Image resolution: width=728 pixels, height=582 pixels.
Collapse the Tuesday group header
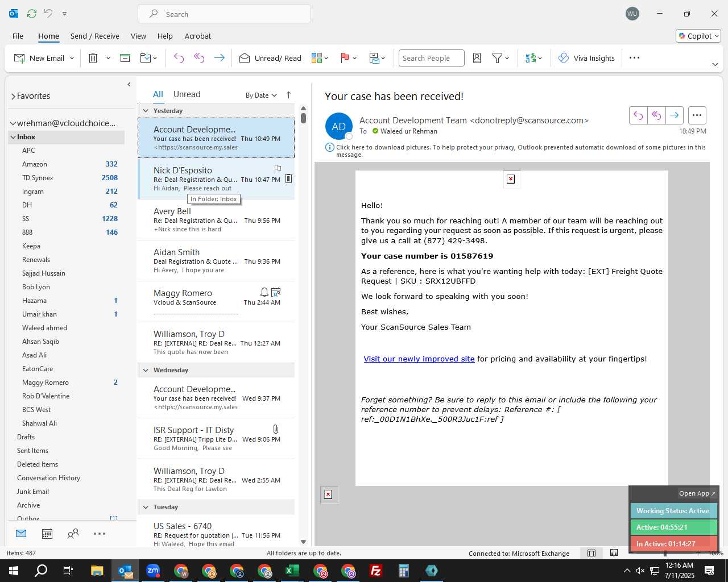146,507
